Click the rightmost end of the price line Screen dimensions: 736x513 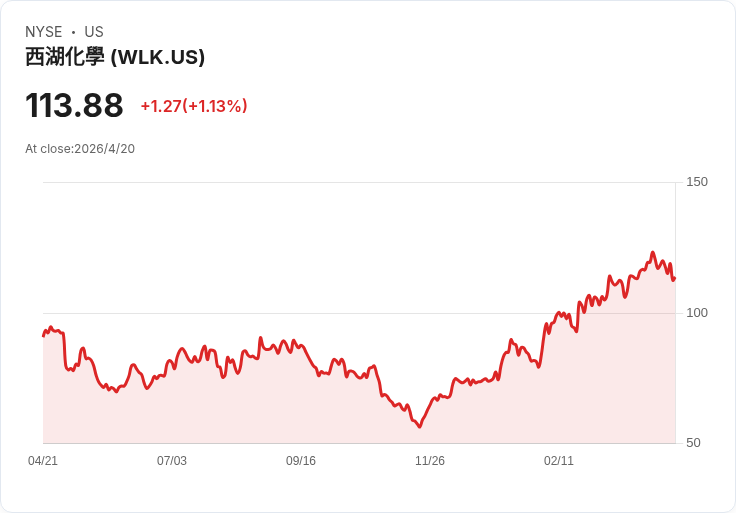click(674, 279)
